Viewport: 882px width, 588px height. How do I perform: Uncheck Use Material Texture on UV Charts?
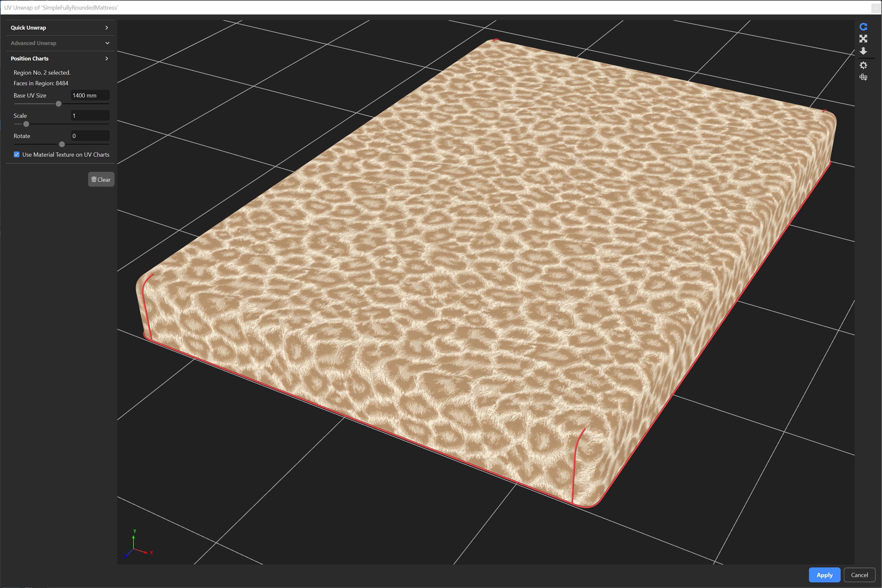tap(16, 154)
